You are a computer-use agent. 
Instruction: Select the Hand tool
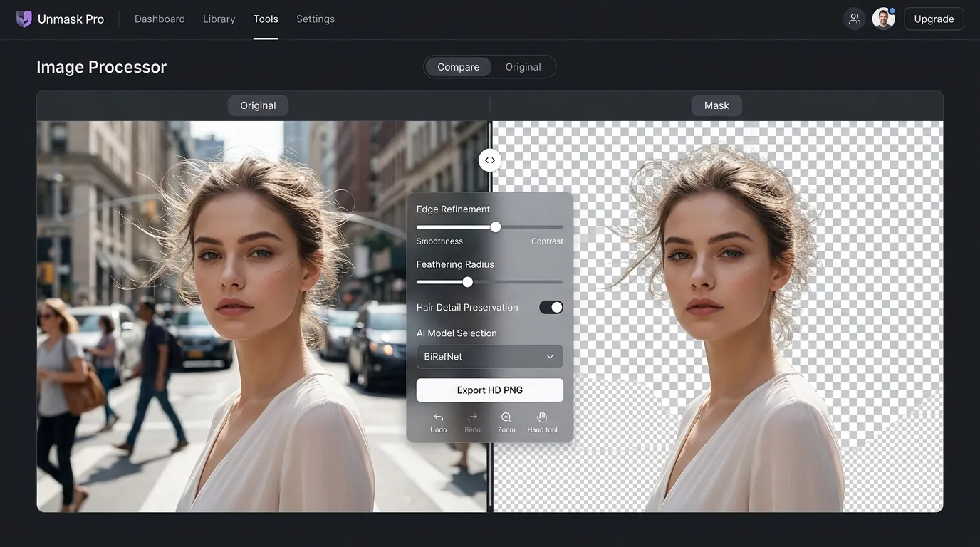coord(542,422)
